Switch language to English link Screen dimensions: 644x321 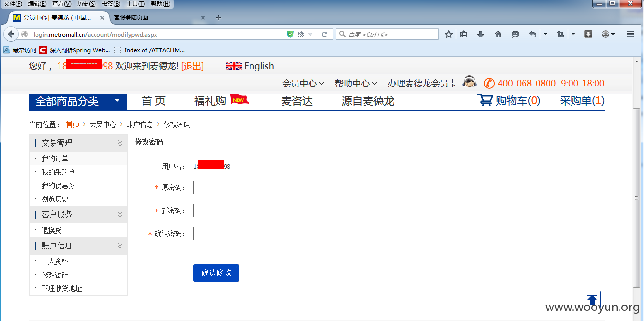coord(259,66)
